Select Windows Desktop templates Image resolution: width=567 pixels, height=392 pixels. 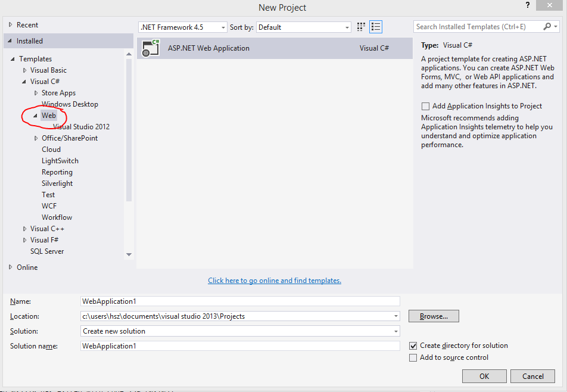click(70, 104)
